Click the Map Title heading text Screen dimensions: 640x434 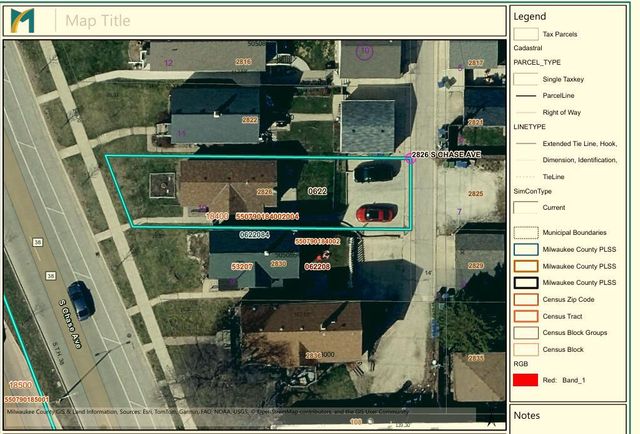point(98,20)
